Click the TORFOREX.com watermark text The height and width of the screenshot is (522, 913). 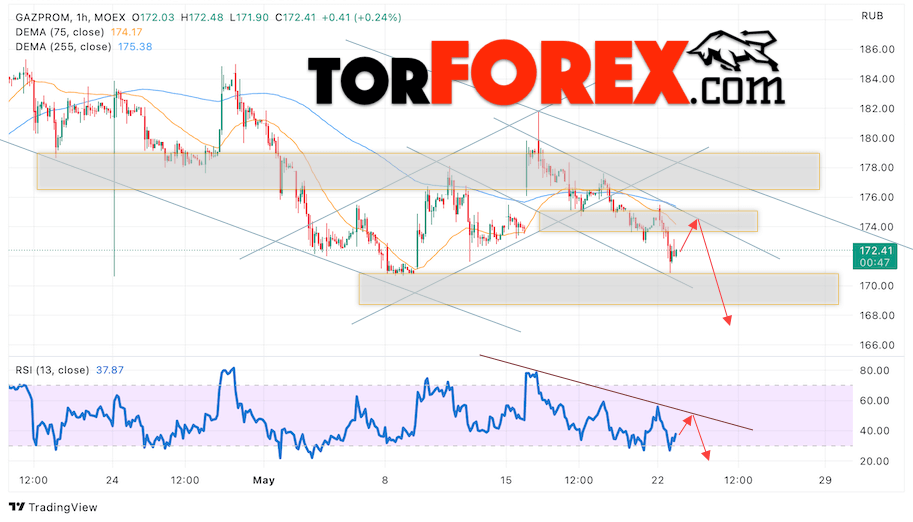pyautogui.click(x=546, y=73)
